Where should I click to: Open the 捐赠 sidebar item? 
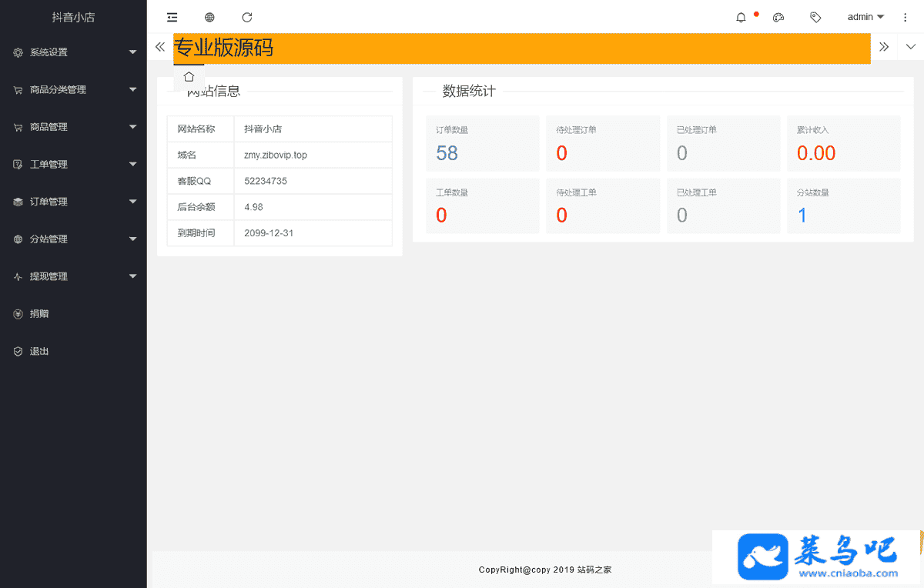coord(40,314)
